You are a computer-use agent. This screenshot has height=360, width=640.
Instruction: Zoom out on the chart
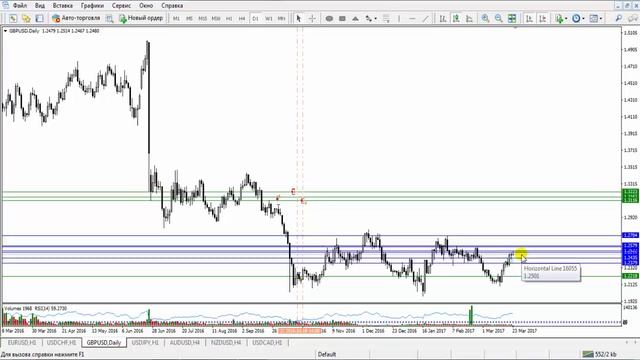[x=498, y=18]
